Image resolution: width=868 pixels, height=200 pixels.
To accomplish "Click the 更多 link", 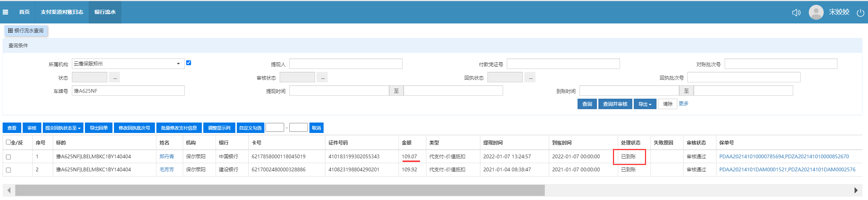I will click(x=684, y=104).
